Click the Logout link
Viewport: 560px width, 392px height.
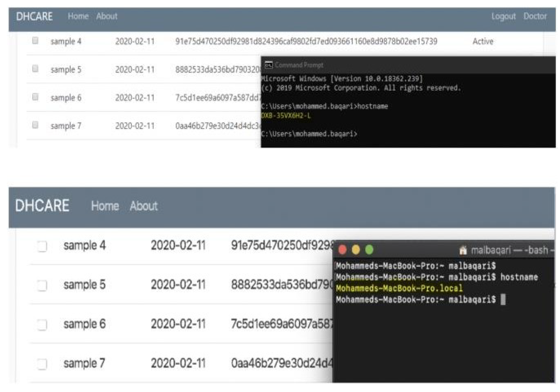click(503, 16)
